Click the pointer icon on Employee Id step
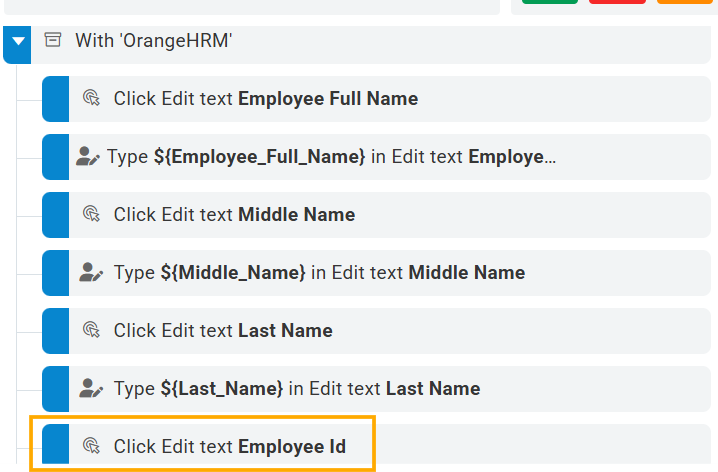The height and width of the screenshot is (472, 718). point(91,446)
